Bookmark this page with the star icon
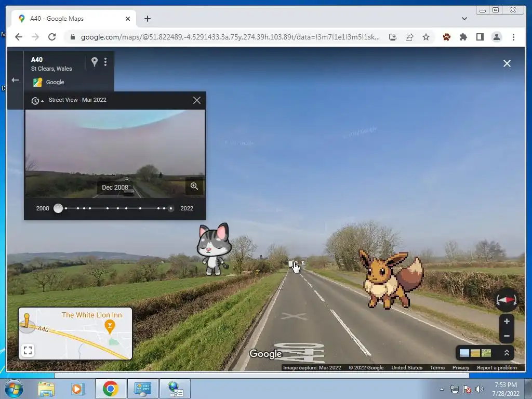Image resolution: width=532 pixels, height=399 pixels. click(x=426, y=37)
